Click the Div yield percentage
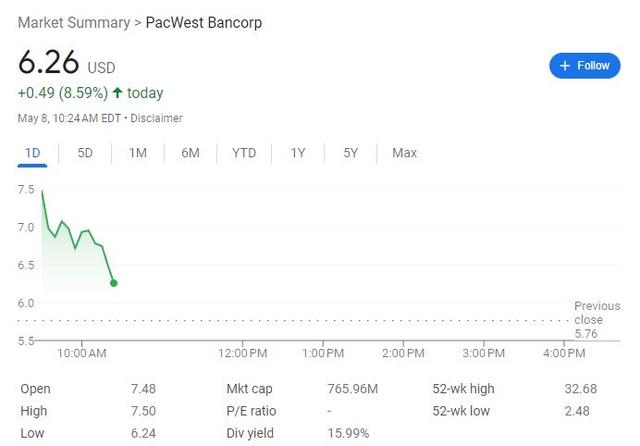This screenshot has width=640, height=446. point(349,433)
